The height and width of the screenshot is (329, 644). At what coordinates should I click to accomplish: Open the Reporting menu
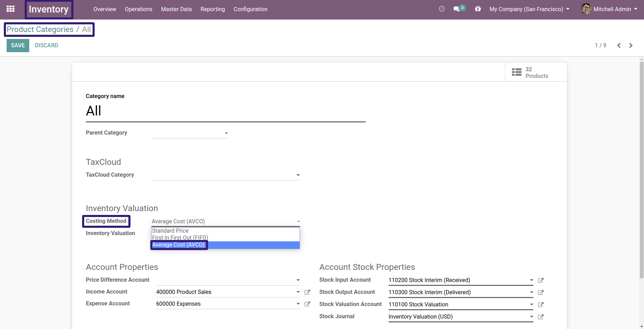click(213, 9)
